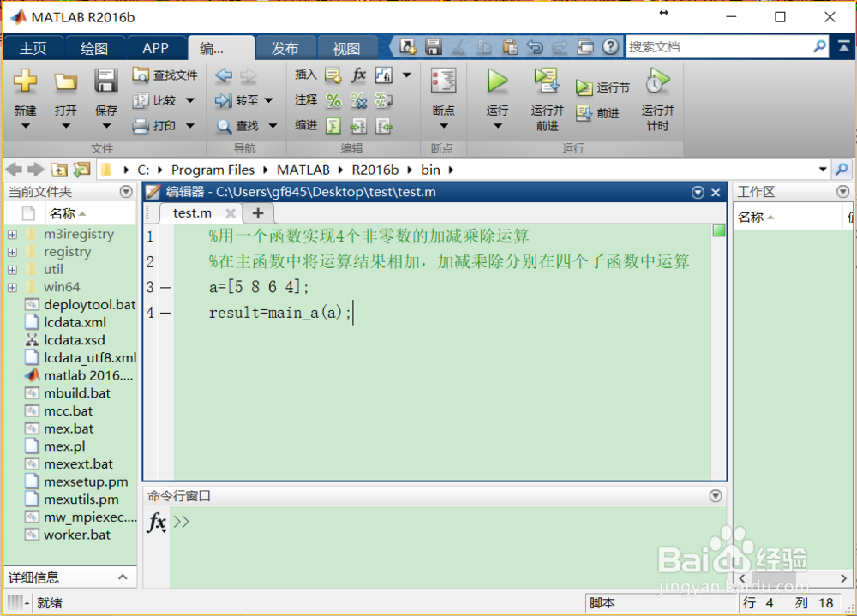
Task: Click the Breakpoints (断点) icon
Action: pyautogui.click(x=443, y=81)
